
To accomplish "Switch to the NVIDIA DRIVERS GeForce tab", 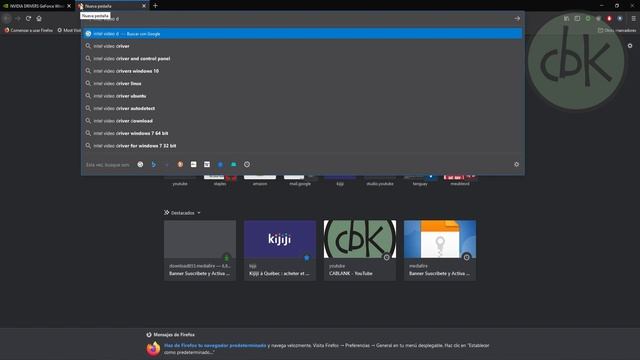I will [37, 6].
